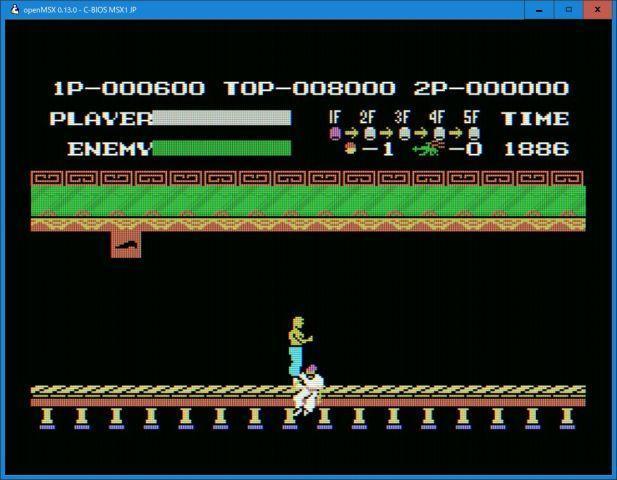The width and height of the screenshot is (617, 480).
Task: Click the 3F floor marker icon
Action: (x=404, y=132)
